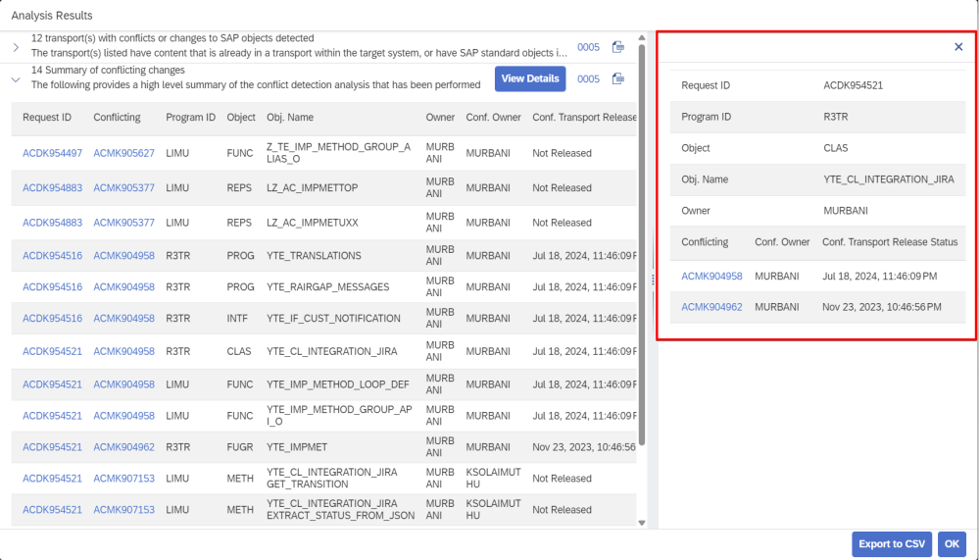Click the Obj. Name column header

tap(290, 117)
